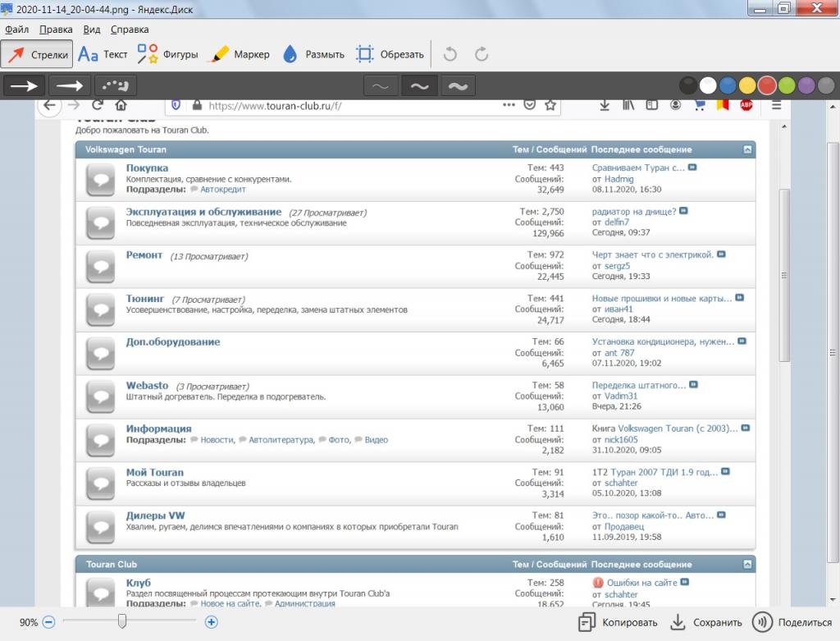Click the undo arrow icon
The width and height of the screenshot is (840, 641).
[x=450, y=54]
